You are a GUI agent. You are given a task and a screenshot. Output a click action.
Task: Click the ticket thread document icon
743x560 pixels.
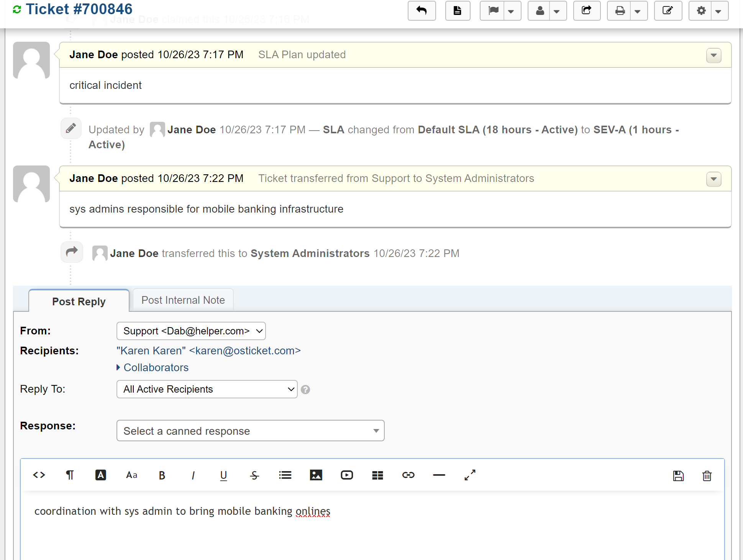[458, 11]
